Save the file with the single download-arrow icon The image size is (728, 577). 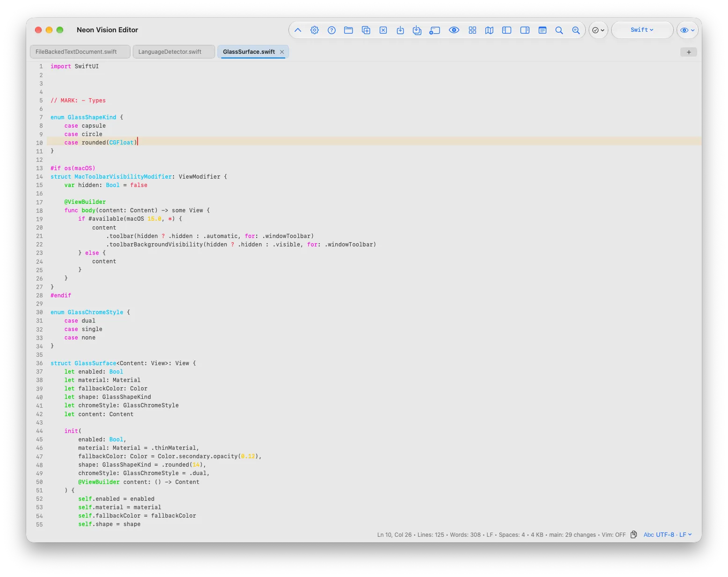coord(400,30)
